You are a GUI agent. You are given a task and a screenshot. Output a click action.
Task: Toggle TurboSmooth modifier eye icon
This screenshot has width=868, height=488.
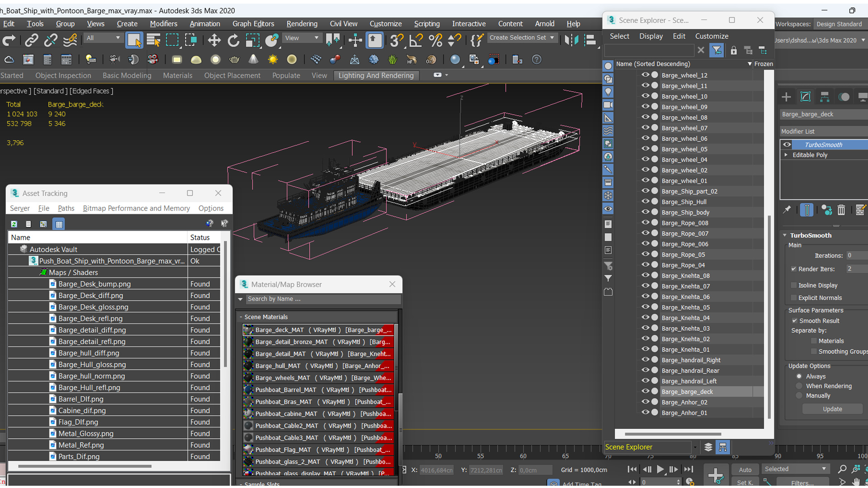(x=787, y=145)
